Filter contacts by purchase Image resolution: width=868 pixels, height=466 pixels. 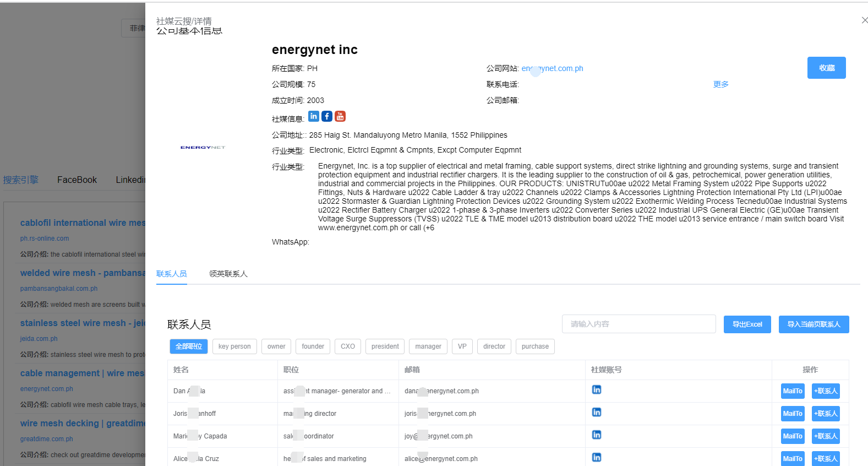[x=535, y=346]
